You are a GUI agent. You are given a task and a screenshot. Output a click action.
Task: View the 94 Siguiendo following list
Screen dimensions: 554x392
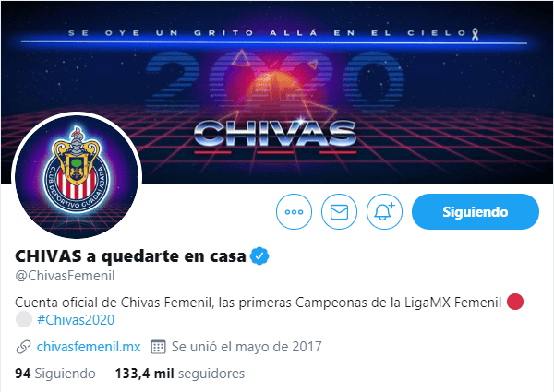tap(55, 374)
